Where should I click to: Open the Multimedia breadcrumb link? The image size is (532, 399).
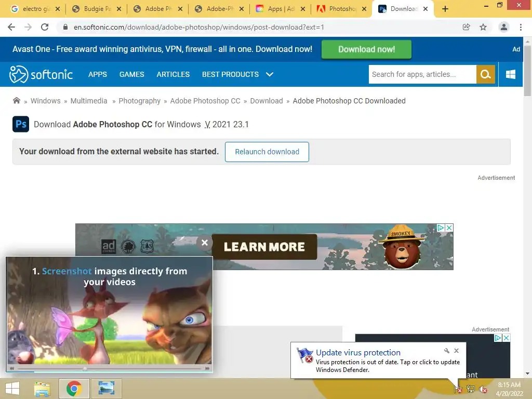point(88,101)
